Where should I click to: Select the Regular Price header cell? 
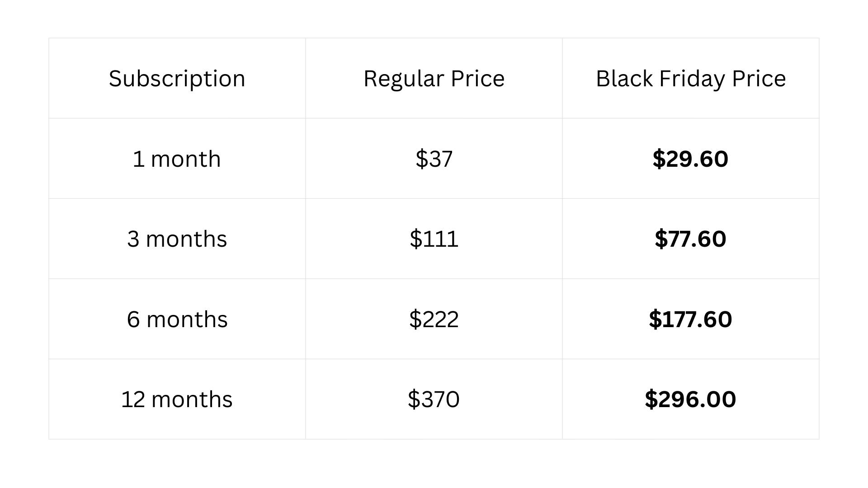pyautogui.click(x=434, y=79)
